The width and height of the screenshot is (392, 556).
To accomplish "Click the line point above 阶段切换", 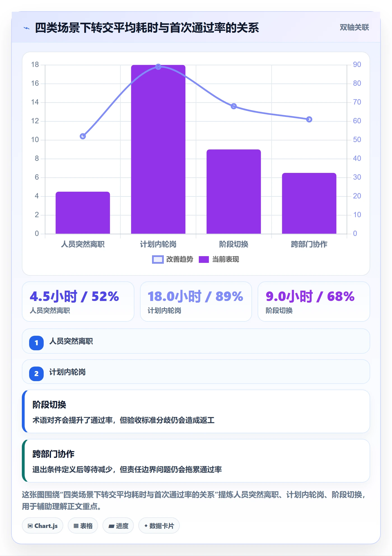I will click(234, 106).
